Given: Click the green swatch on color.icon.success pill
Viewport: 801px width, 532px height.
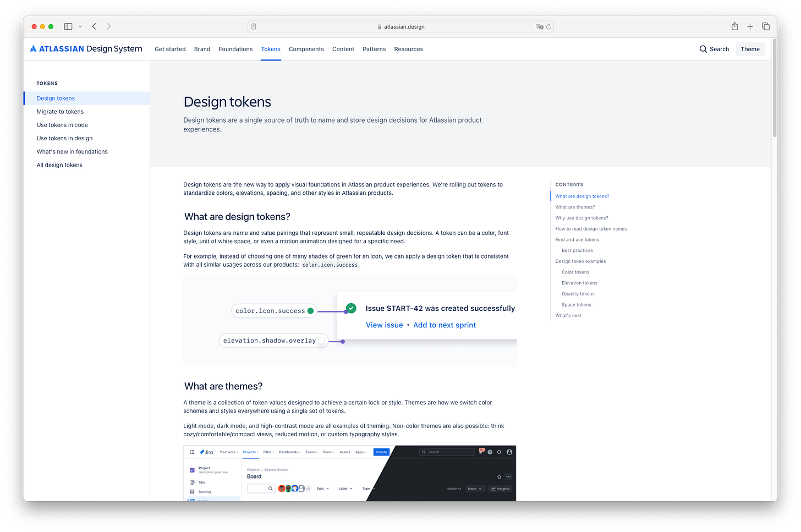Looking at the screenshot, I should click(310, 311).
